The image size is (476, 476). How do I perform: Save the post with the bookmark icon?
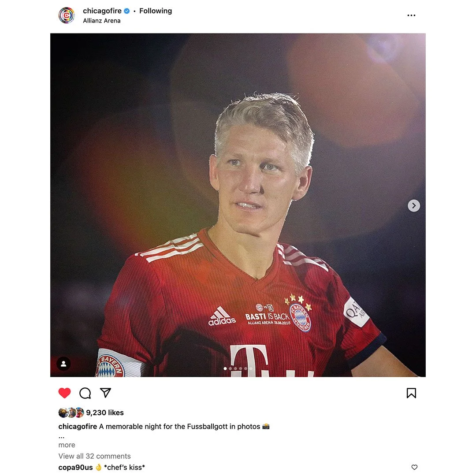pyautogui.click(x=411, y=393)
